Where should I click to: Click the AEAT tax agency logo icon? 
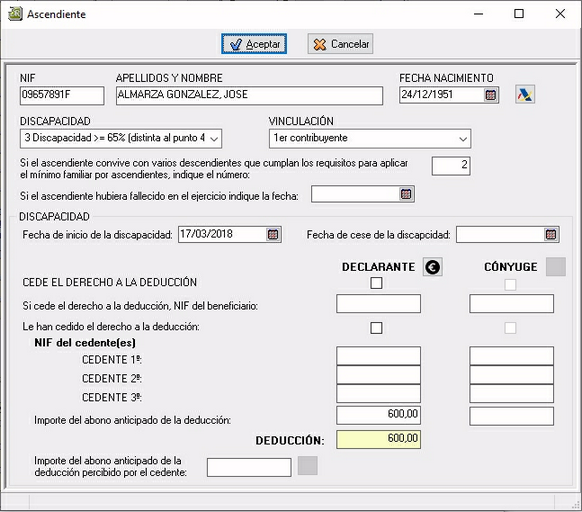tap(525, 94)
